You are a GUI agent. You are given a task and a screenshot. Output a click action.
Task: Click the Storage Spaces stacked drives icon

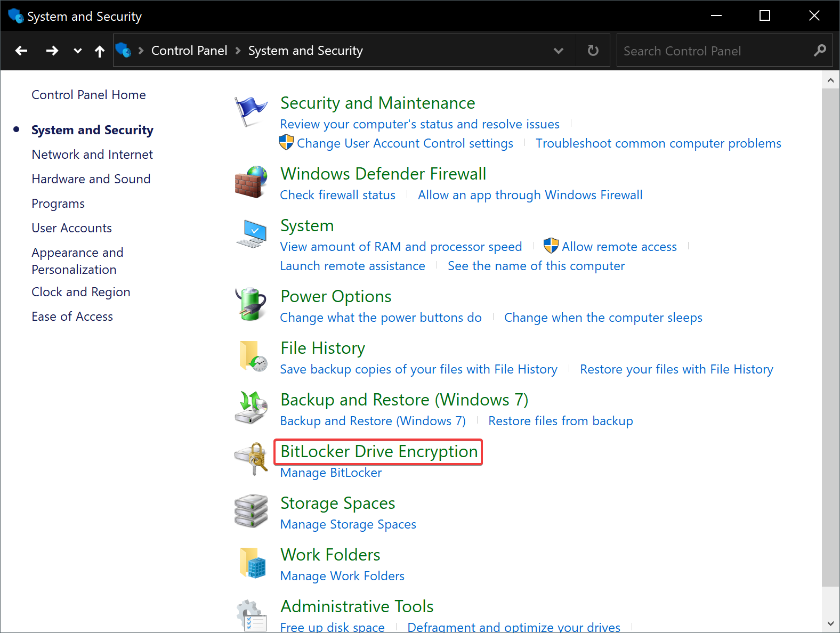251,510
